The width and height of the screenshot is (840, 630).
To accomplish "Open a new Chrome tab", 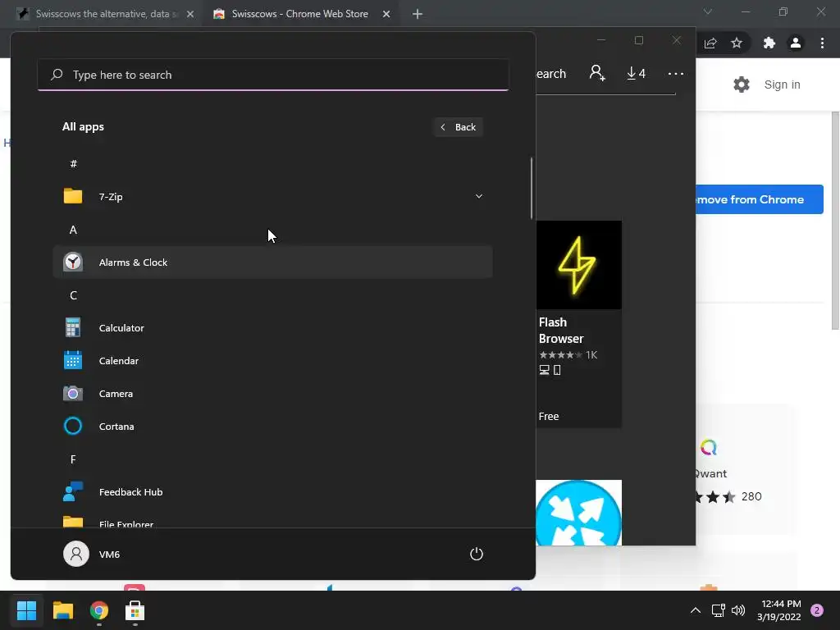I will [418, 14].
